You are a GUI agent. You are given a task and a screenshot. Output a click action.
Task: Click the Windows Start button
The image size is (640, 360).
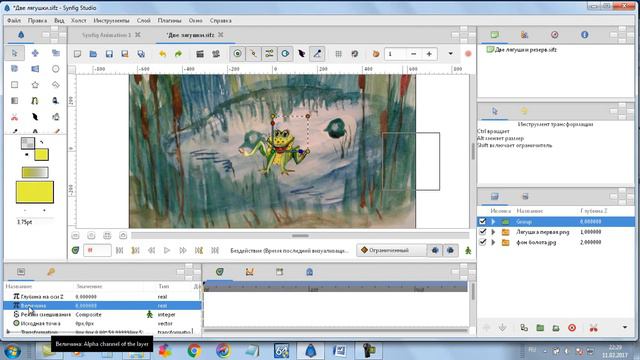[x=11, y=351]
